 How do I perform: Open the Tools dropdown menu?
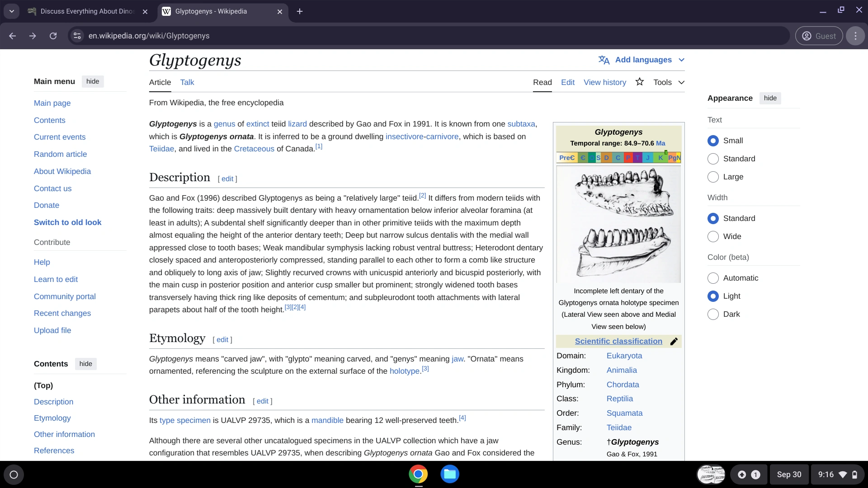click(669, 82)
